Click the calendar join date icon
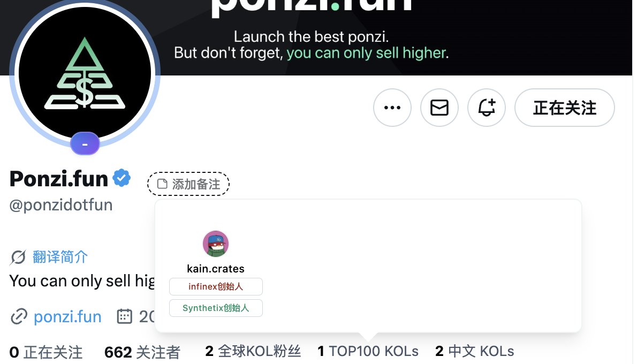637x364 pixels. (124, 316)
